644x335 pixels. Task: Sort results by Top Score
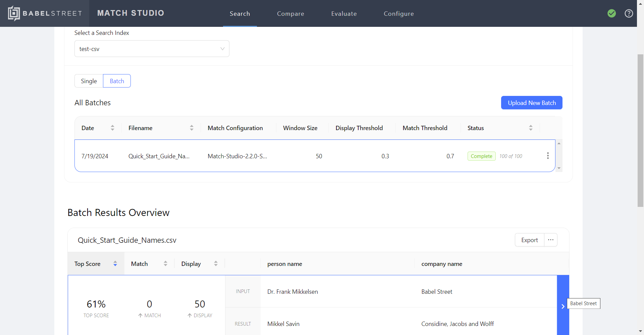click(x=115, y=264)
